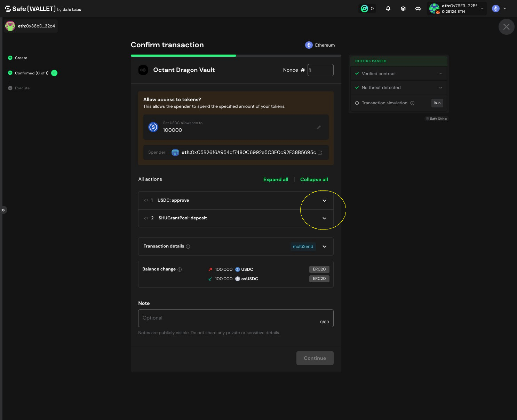This screenshot has height=420, width=517.
Task: Click Expand all actions
Action: (x=276, y=179)
